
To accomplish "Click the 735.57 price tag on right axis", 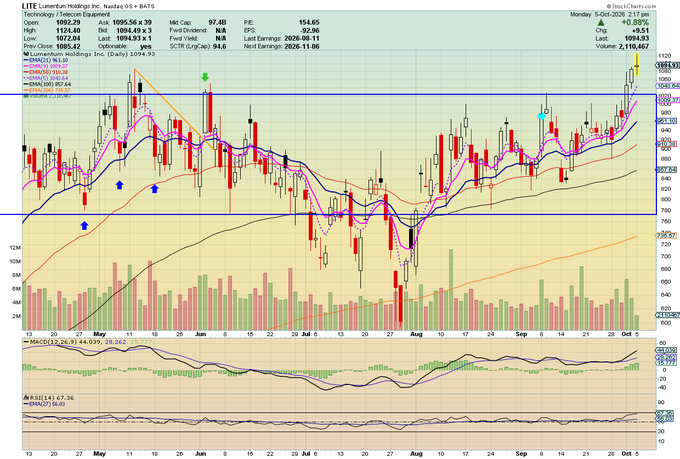I will (667, 236).
